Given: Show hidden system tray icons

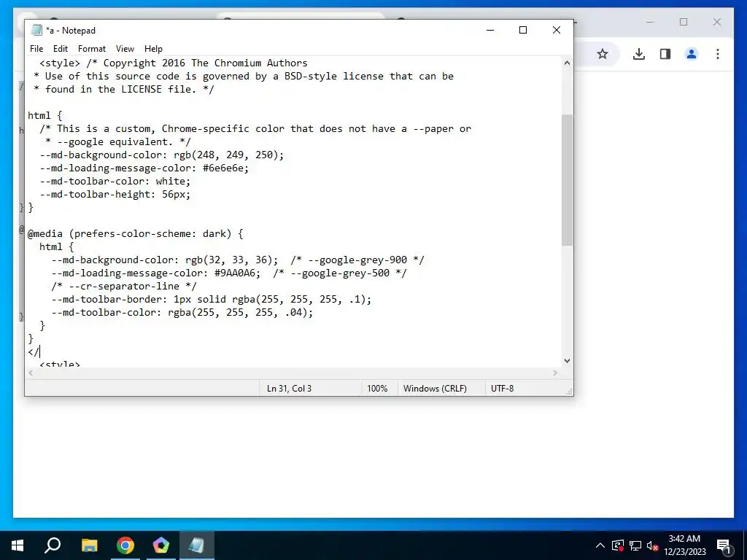Looking at the screenshot, I should 600,545.
